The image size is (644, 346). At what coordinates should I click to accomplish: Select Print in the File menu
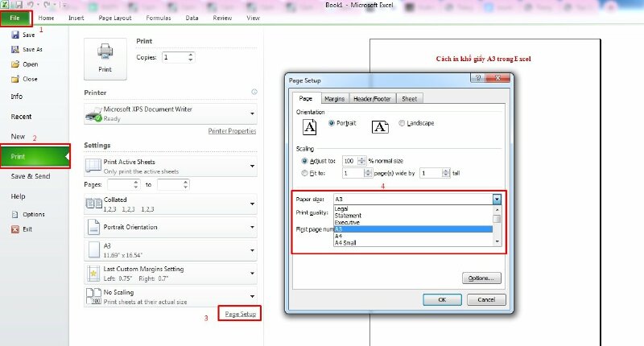click(x=35, y=156)
